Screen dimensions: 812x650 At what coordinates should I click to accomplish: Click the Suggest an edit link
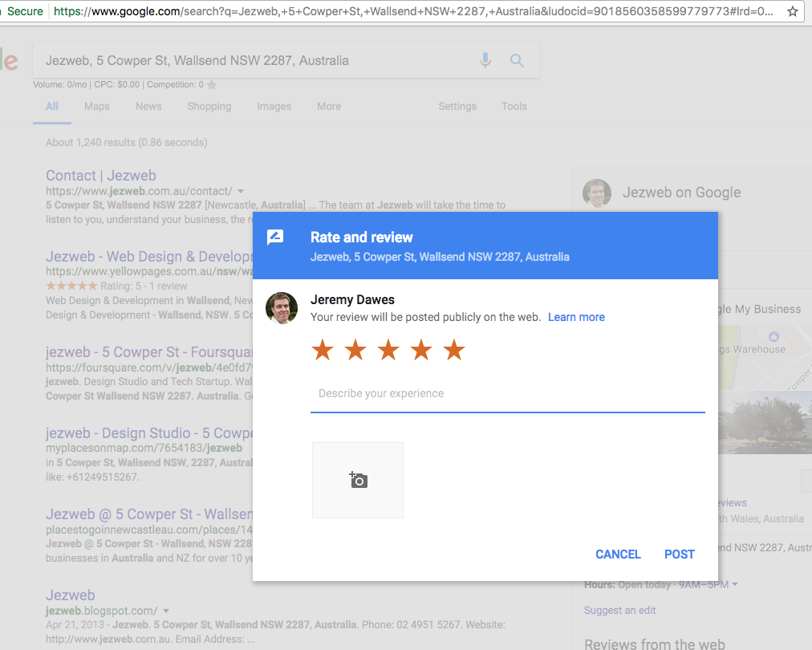620,610
